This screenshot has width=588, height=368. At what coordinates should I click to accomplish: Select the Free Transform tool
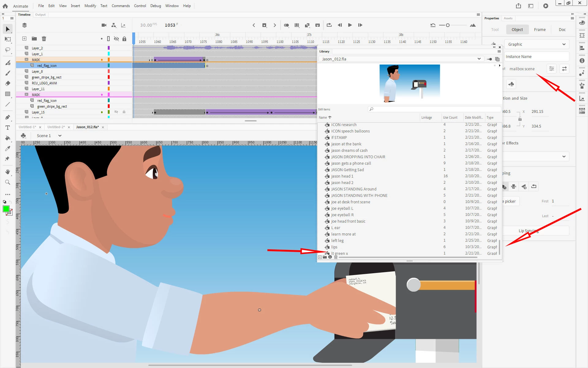[8, 39]
